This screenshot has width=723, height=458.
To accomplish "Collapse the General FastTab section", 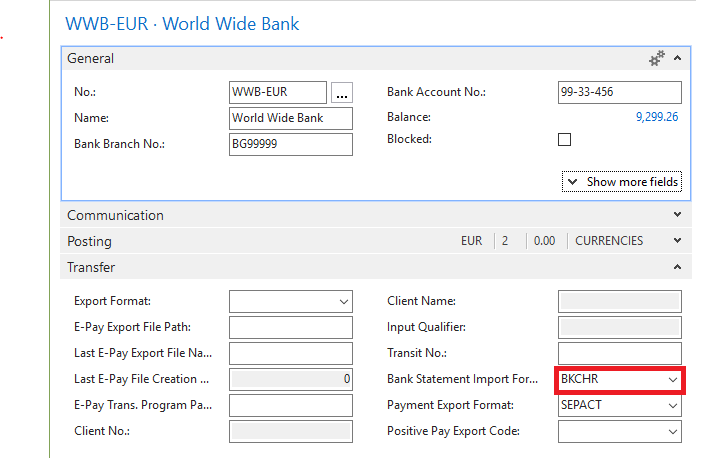I will tap(677, 59).
